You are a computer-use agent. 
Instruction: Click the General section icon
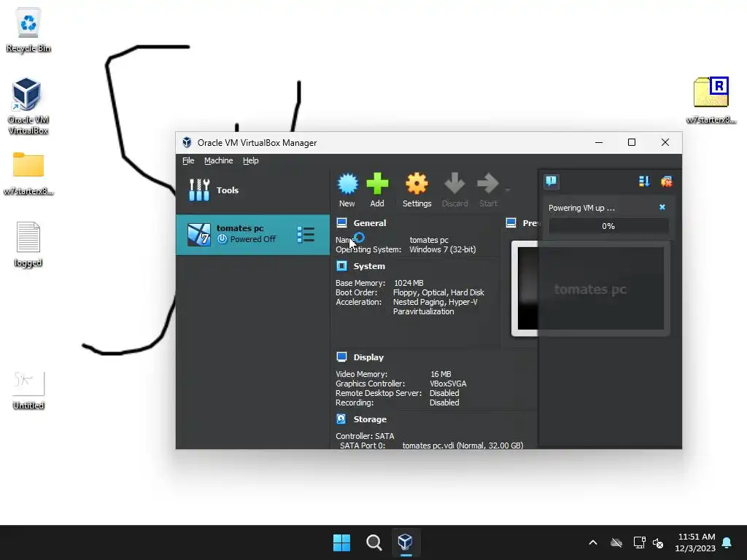341,223
